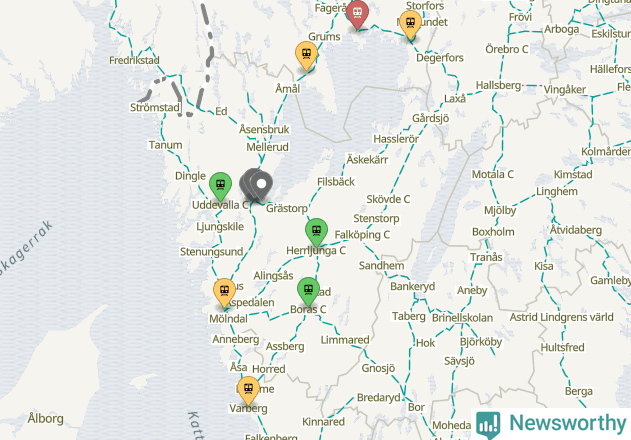
Task: Click the green train marker at Uddevalla C
Action: click(220, 186)
